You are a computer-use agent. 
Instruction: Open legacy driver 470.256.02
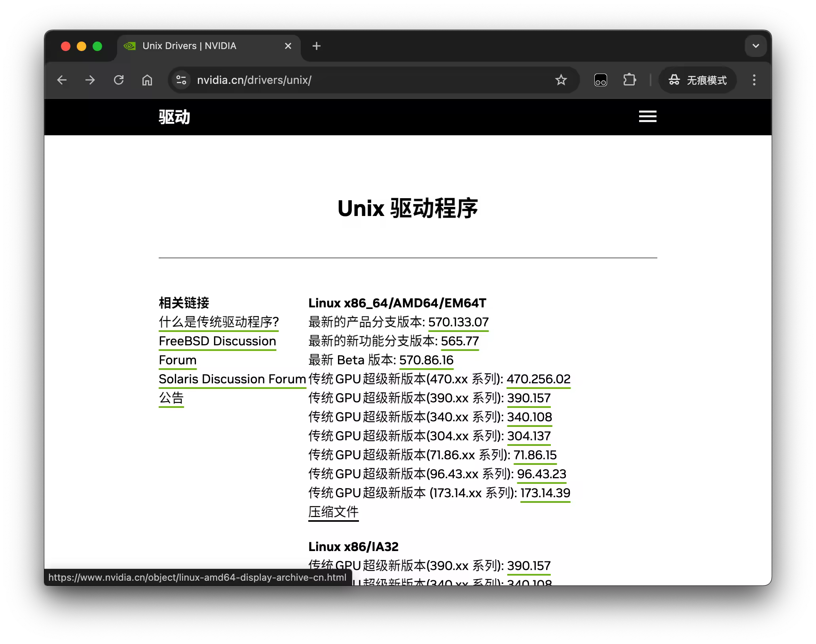539,379
